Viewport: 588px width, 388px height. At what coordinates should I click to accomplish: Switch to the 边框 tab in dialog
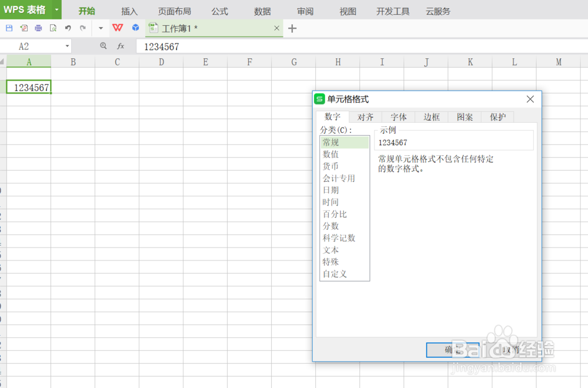pos(431,117)
